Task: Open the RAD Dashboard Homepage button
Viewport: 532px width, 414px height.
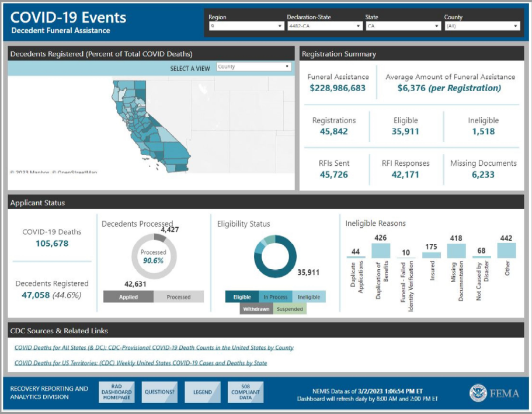Action: pos(116,392)
